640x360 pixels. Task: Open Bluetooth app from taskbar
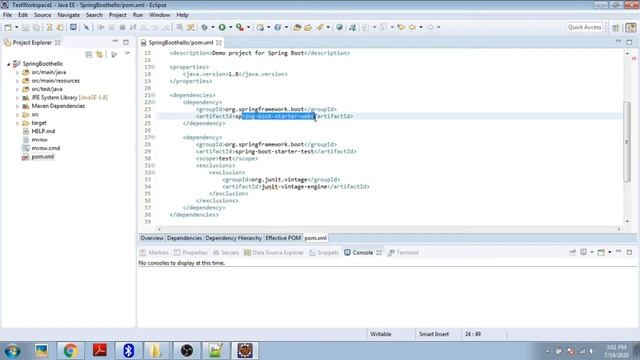click(129, 351)
